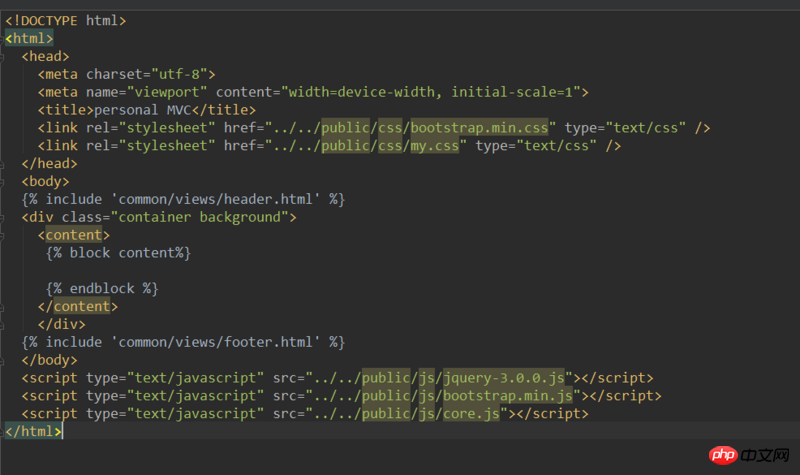Collapse the body tag fold marker
Viewport: 800px width, 475px height.
[x=4, y=182]
